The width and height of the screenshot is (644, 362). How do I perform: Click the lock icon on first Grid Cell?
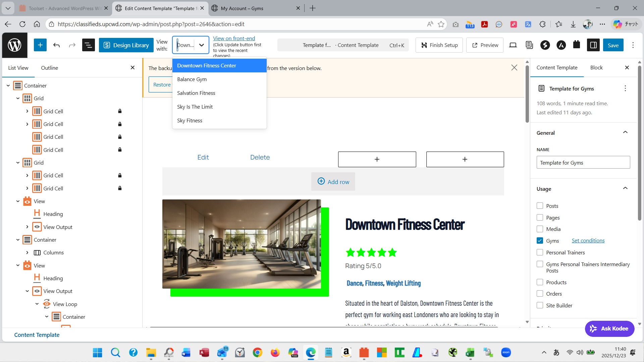(120, 111)
